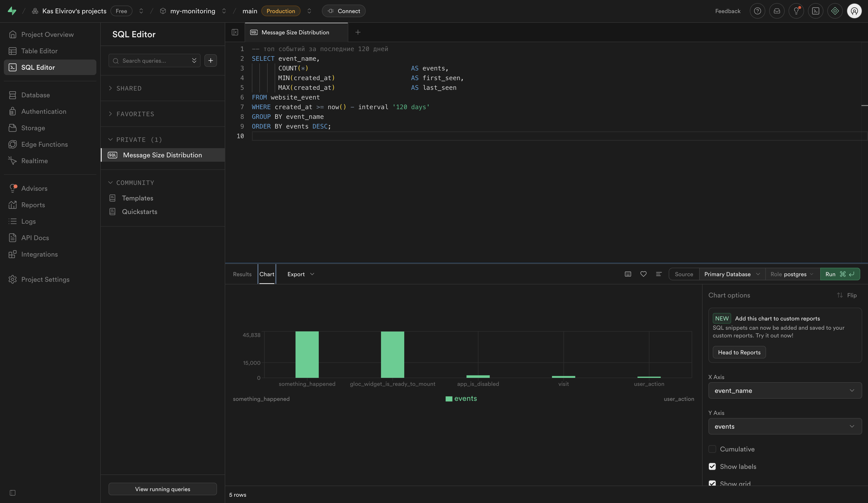868x503 pixels.
Task: Switch to the Results tab
Action: tap(242, 274)
